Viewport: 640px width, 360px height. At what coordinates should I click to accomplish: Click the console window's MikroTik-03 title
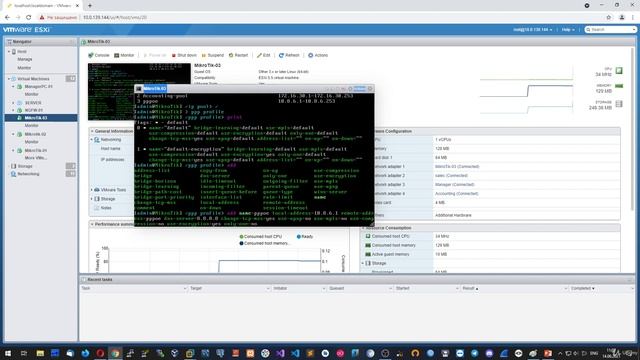(x=155, y=89)
